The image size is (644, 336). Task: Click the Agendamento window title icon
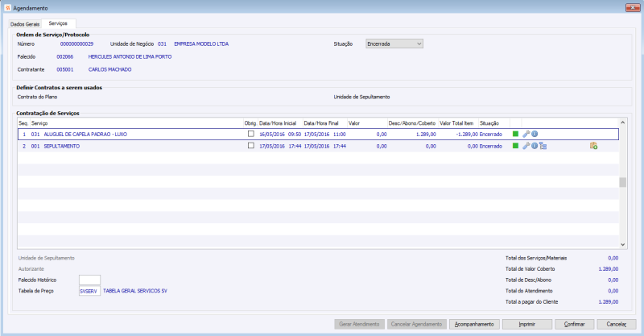[7, 8]
